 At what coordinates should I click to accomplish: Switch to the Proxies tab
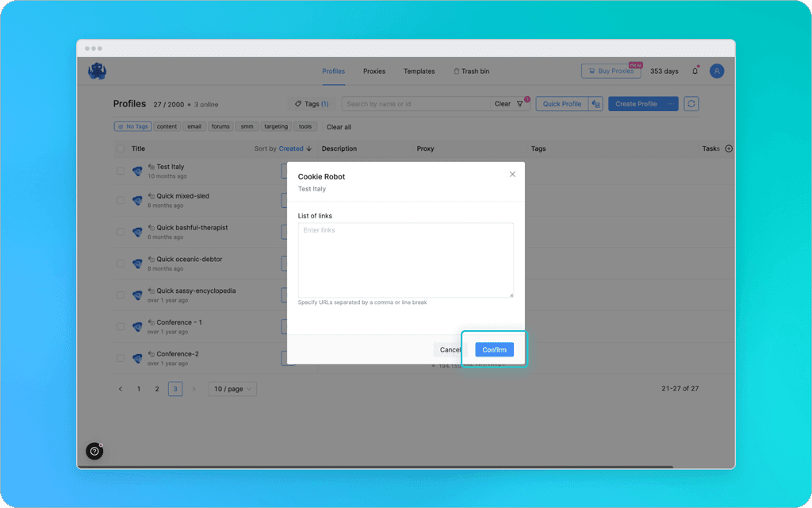tap(373, 71)
